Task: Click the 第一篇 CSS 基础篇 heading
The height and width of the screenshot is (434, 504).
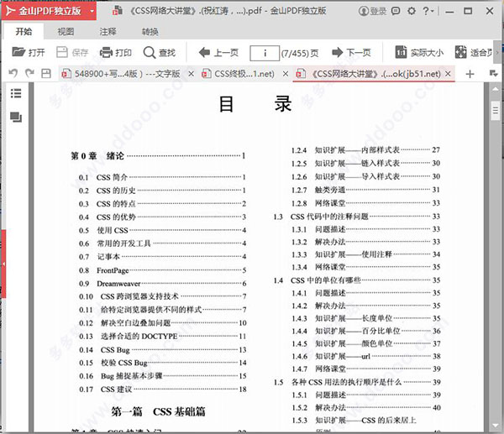Action: coord(158,411)
